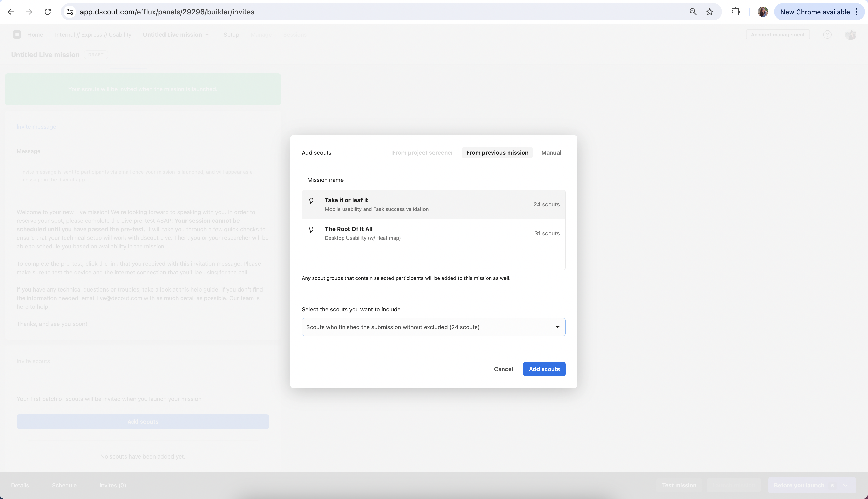Click the zoom magnifier icon in address bar
Image resolution: width=868 pixels, height=499 pixels.
pos(693,12)
